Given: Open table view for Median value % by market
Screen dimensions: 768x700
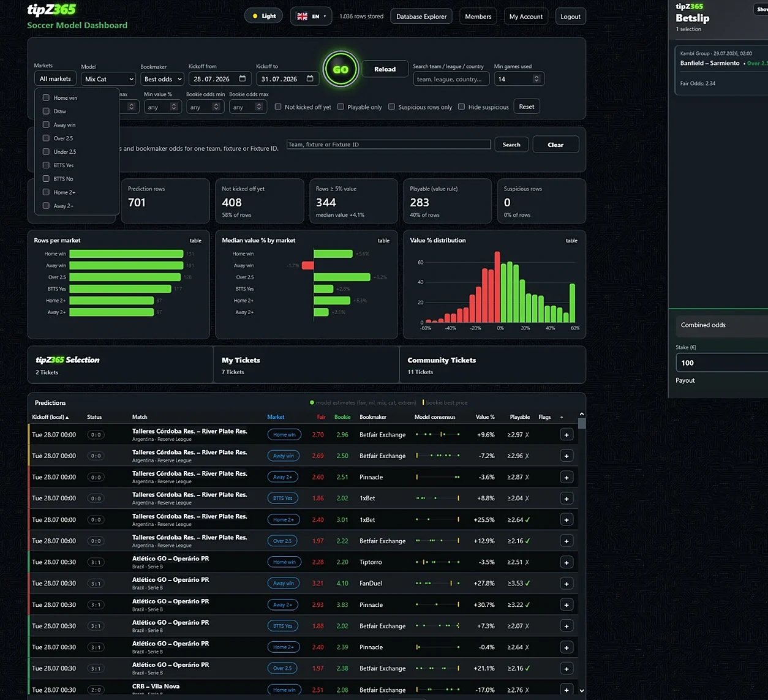Looking at the screenshot, I should [383, 241].
